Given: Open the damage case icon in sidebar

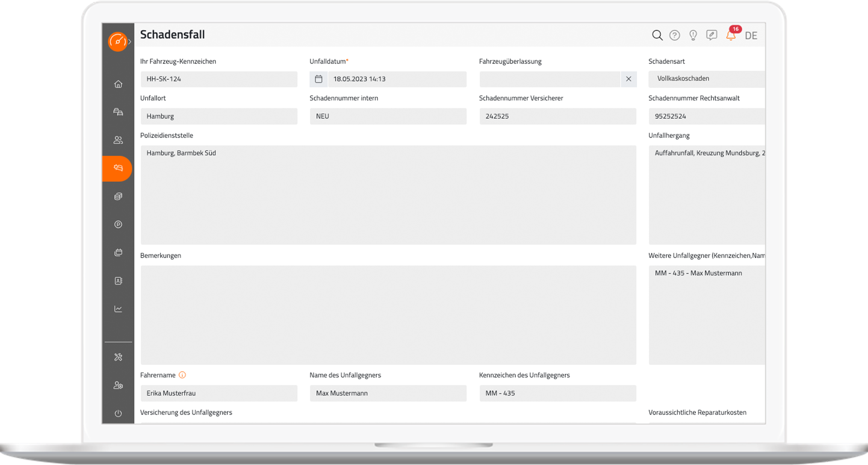Looking at the screenshot, I should [x=118, y=169].
